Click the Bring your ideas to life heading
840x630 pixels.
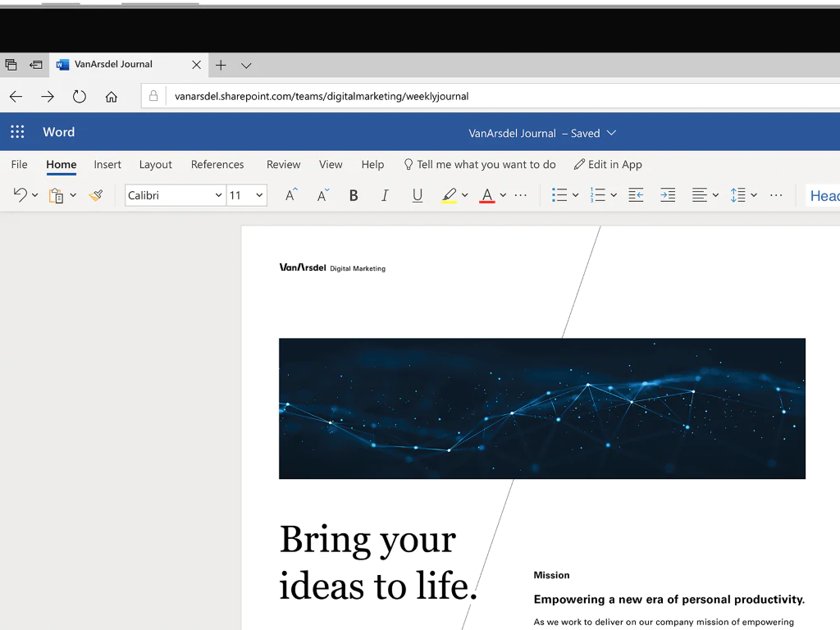(378, 563)
